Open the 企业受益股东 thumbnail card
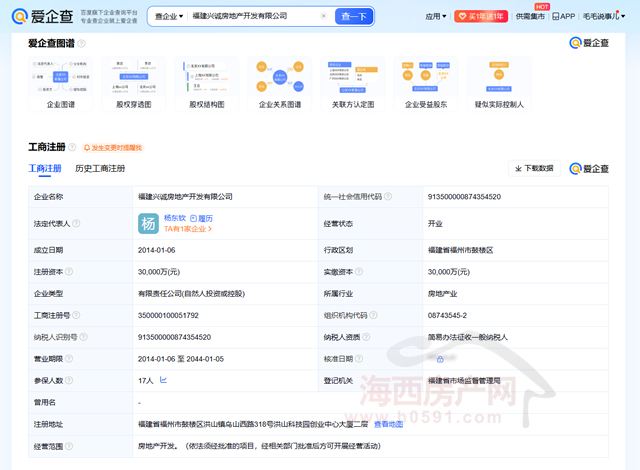 [x=426, y=84]
